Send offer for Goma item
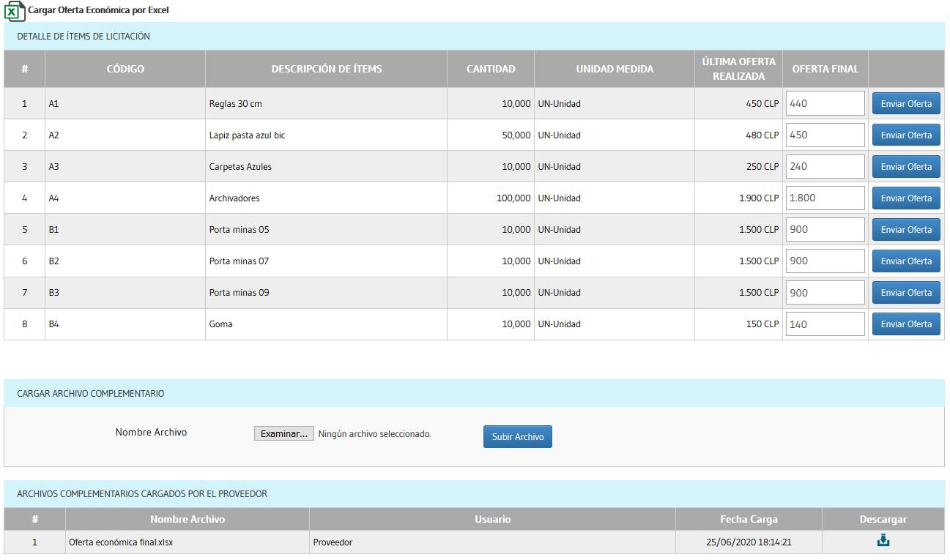The image size is (950, 560). (x=906, y=324)
